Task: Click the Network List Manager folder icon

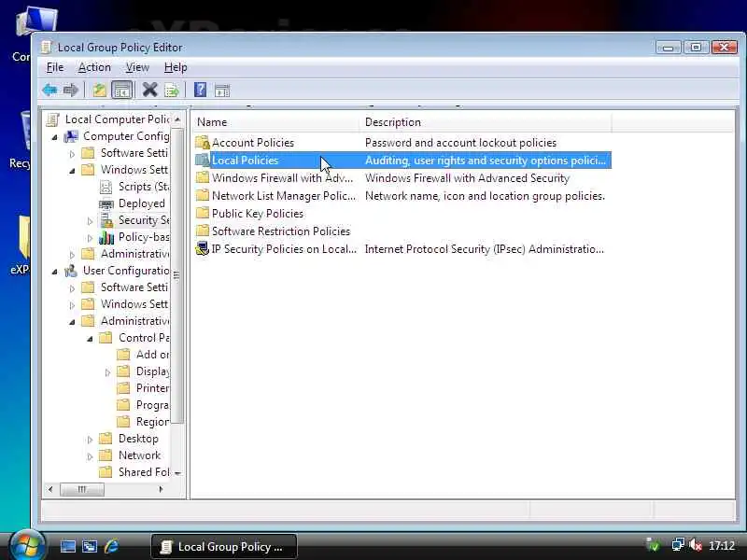Action: point(203,195)
